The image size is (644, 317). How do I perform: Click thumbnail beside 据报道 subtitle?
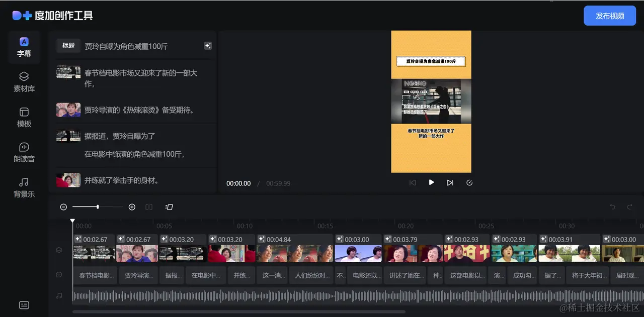(x=68, y=136)
